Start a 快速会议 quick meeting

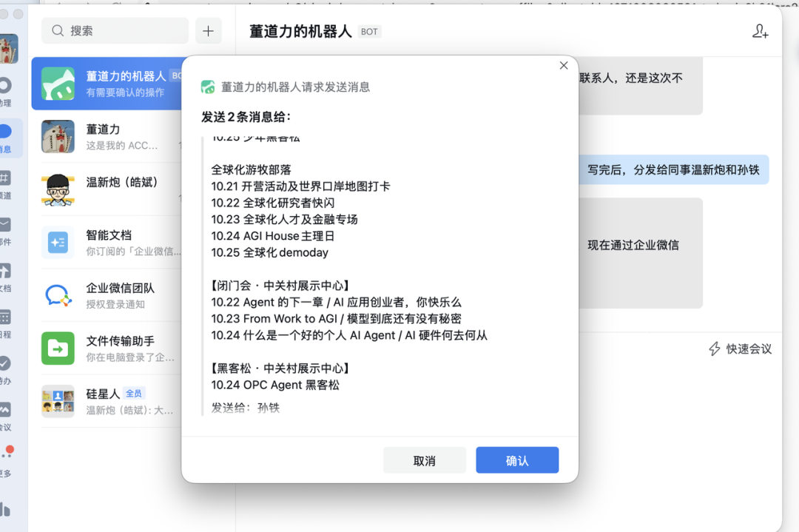741,349
